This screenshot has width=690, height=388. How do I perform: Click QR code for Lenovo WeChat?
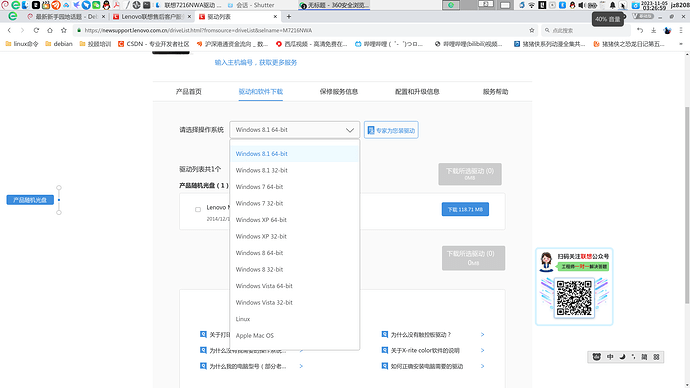(574, 298)
